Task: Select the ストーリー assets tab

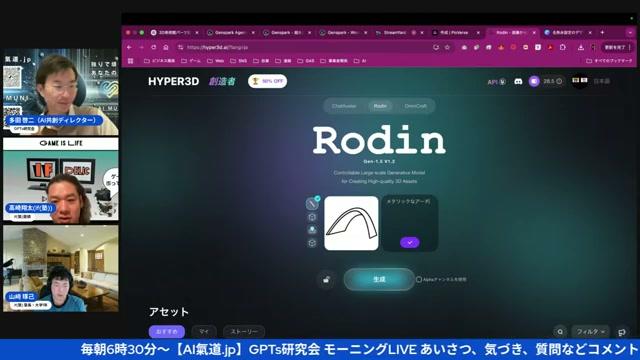Action: [244, 332]
